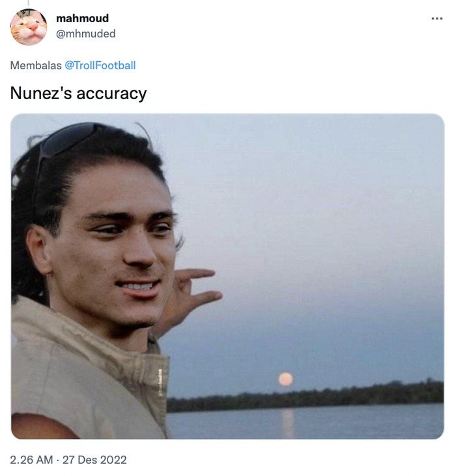Open mahmoud's cat profile avatar

[29, 27]
